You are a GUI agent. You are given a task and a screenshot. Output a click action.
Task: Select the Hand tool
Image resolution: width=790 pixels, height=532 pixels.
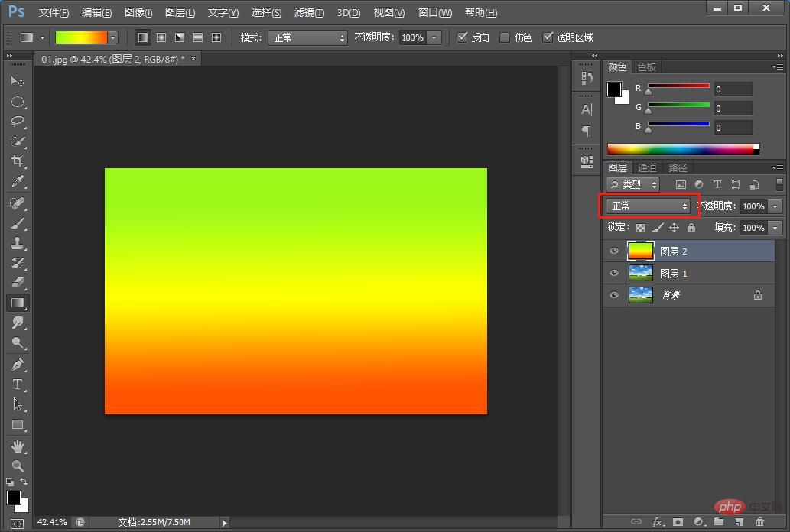tap(18, 446)
